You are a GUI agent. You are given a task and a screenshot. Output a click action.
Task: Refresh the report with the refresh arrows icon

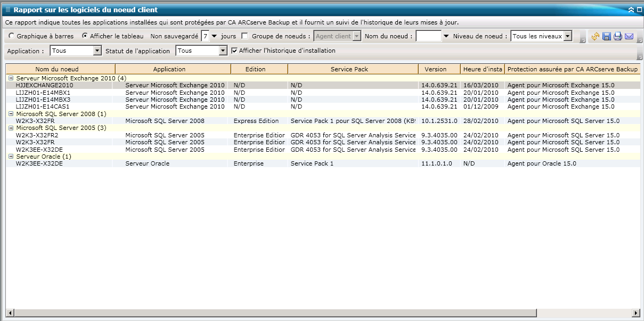point(595,36)
